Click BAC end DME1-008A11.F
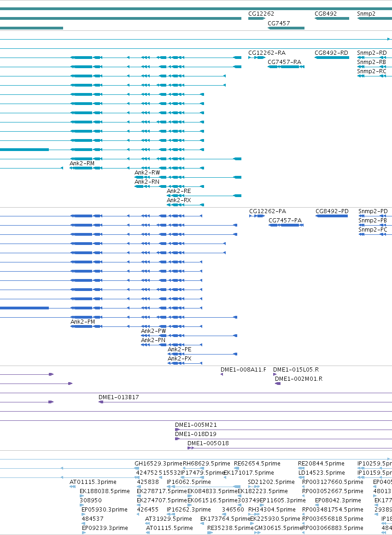The width and height of the screenshot is (392, 535). click(x=244, y=370)
